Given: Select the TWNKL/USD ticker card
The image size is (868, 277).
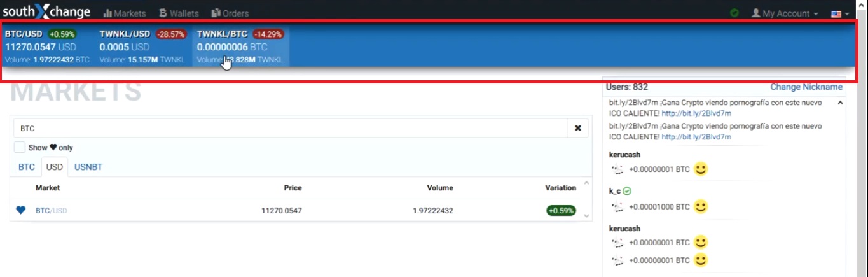Looking at the screenshot, I should 142,46.
